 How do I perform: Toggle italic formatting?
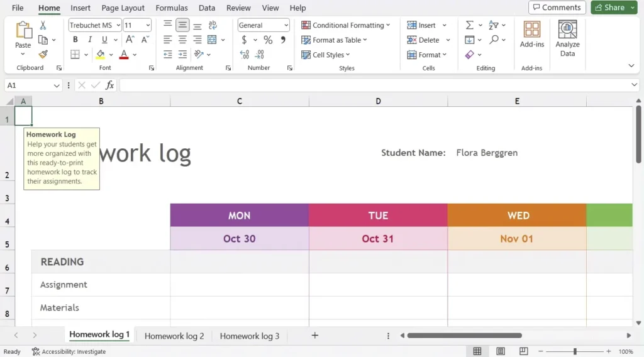[x=90, y=40]
